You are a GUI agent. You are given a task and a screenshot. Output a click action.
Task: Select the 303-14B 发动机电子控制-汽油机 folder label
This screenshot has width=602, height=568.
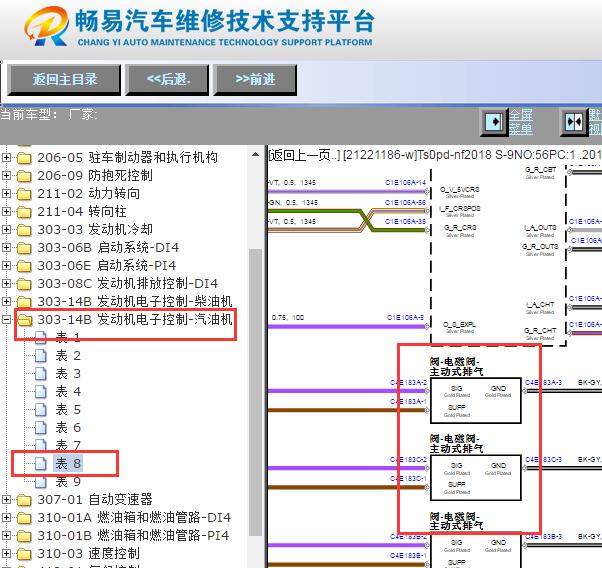[135, 319]
